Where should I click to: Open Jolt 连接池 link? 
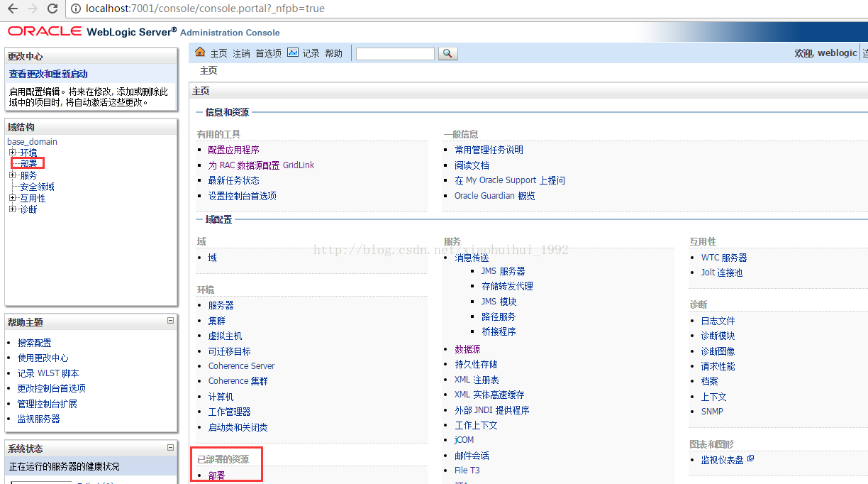(x=722, y=273)
